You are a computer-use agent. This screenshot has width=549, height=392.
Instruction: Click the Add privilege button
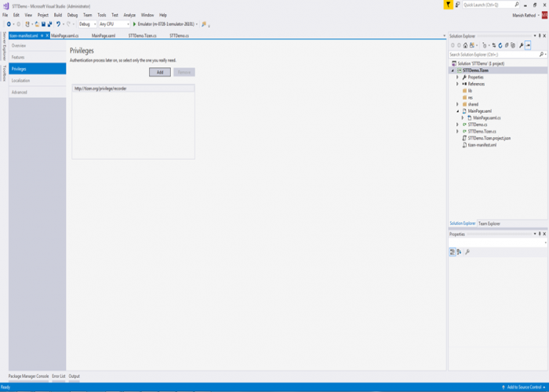(159, 72)
